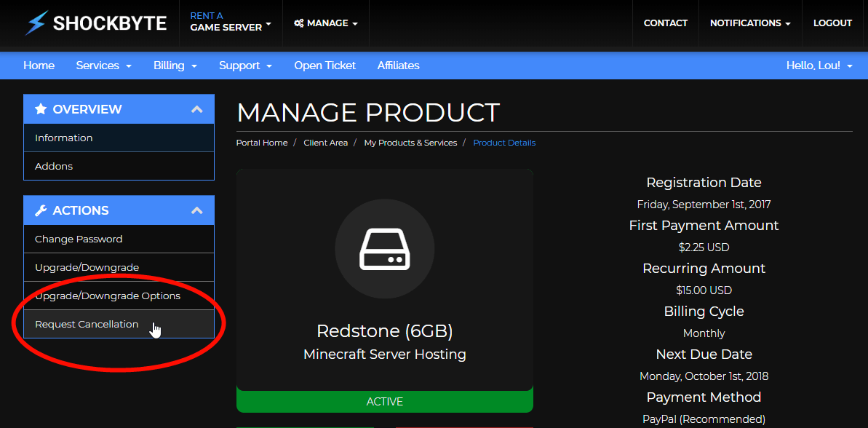The width and height of the screenshot is (868, 428).
Task: Click Request Cancellation action
Action: click(x=119, y=324)
